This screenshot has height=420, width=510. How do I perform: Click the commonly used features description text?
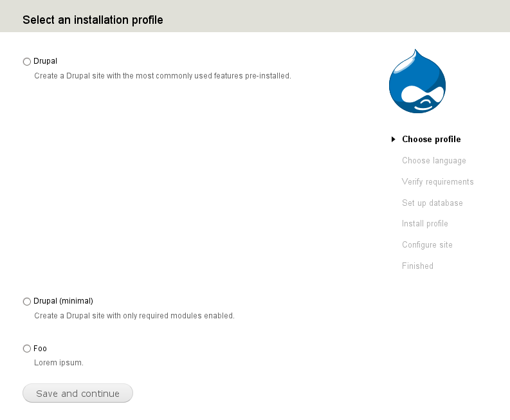163,76
